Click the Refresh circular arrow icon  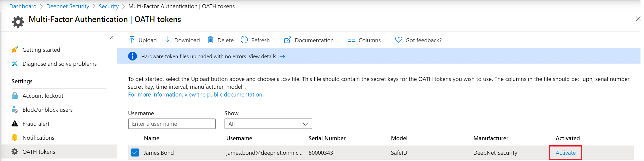(244, 40)
